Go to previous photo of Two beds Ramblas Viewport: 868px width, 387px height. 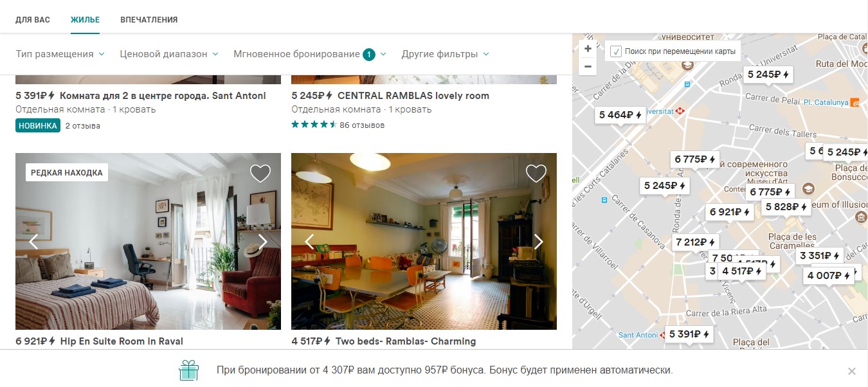click(x=309, y=242)
